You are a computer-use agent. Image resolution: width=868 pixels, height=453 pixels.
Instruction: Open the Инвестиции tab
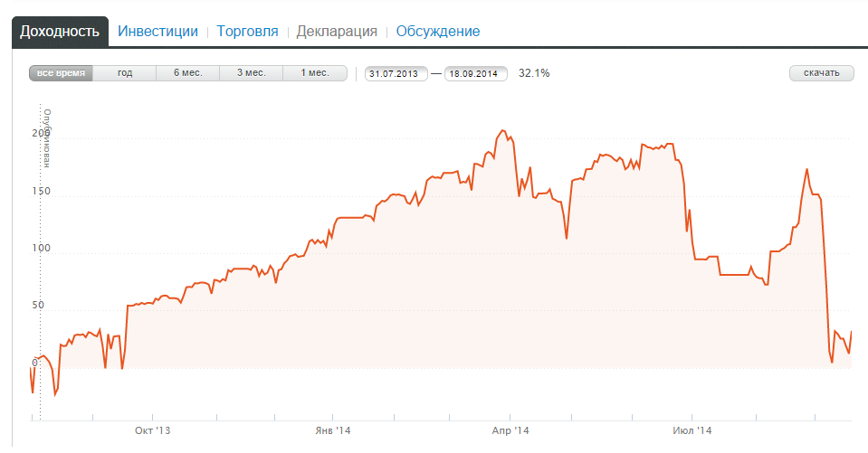click(157, 31)
